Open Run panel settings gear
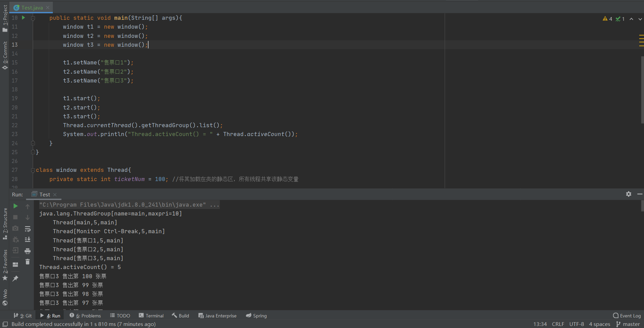 (629, 194)
